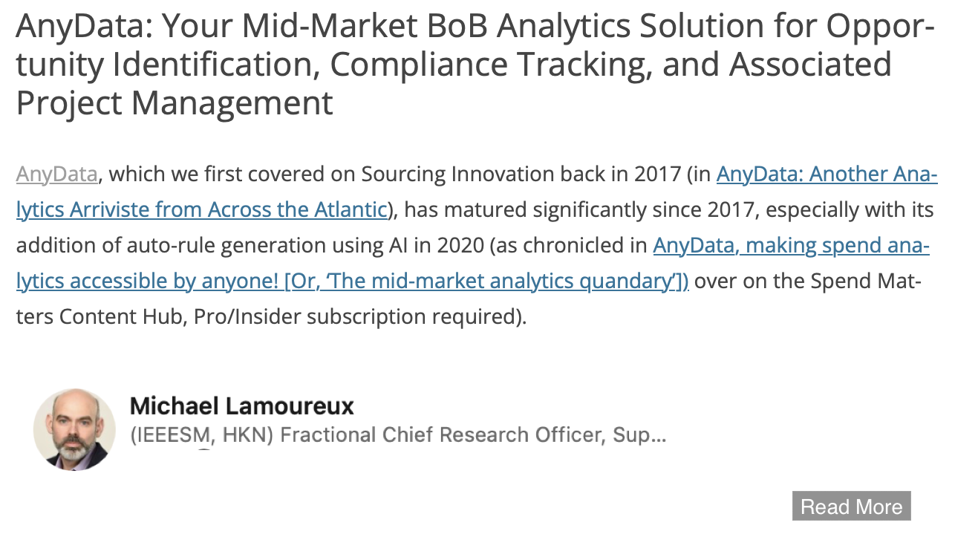This screenshot has height=560, width=955.
Task: Open "AnyData: Another Analytics Arriviste" article link
Action: coord(827,175)
